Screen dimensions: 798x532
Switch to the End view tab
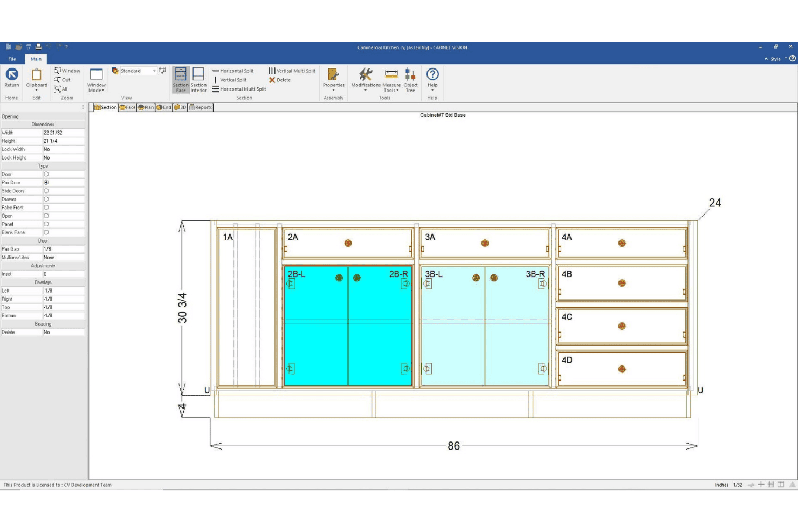(164, 107)
